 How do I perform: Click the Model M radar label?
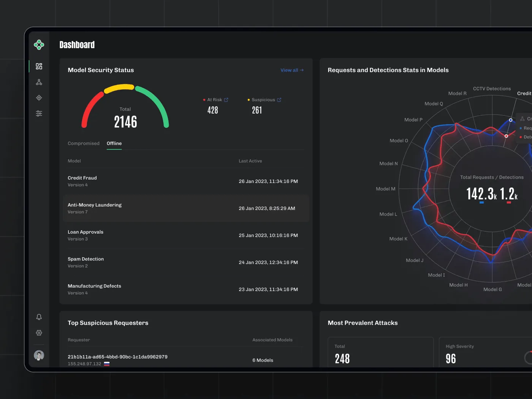coord(385,189)
